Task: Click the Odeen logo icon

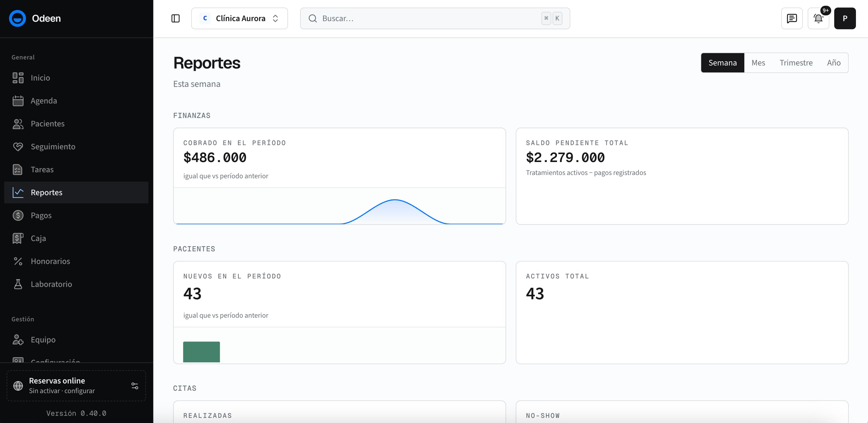Action: tap(17, 18)
